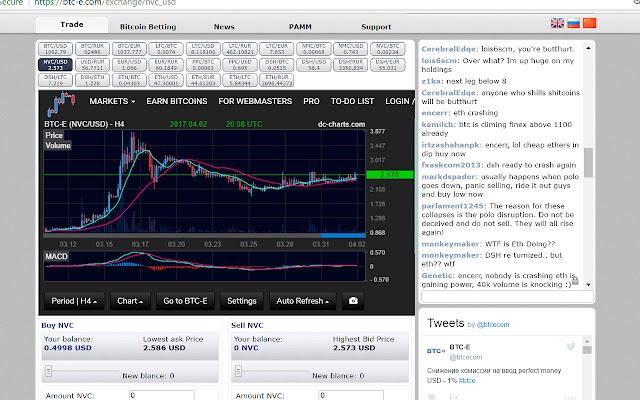Select the DSH/USD pair button
Image resolution: width=640 pixels, height=400 pixels.
(313, 64)
